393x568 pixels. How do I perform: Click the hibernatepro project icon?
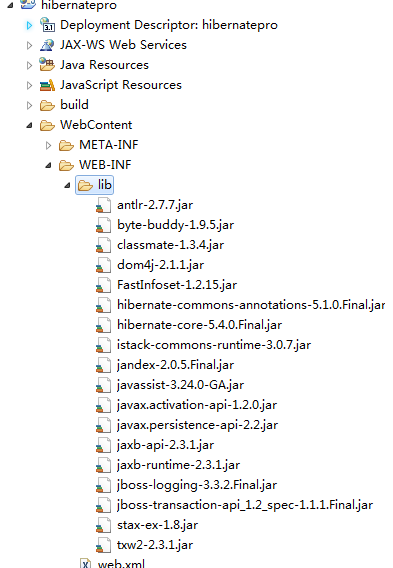click(28, 4)
